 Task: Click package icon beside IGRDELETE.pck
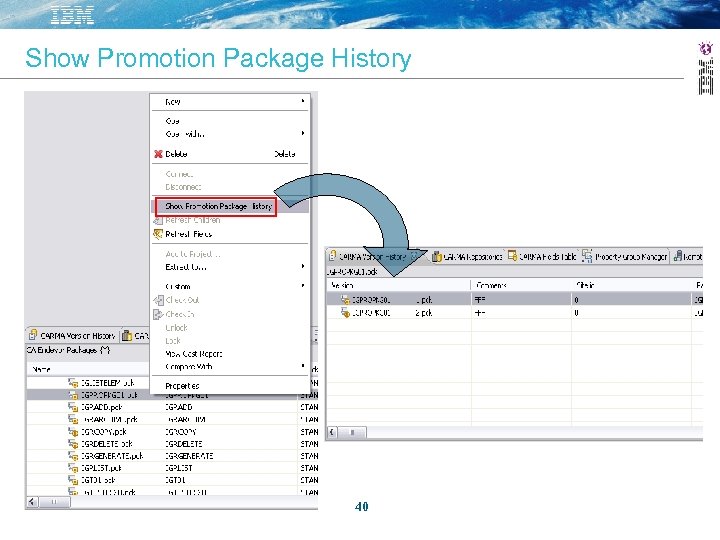tap(73, 444)
